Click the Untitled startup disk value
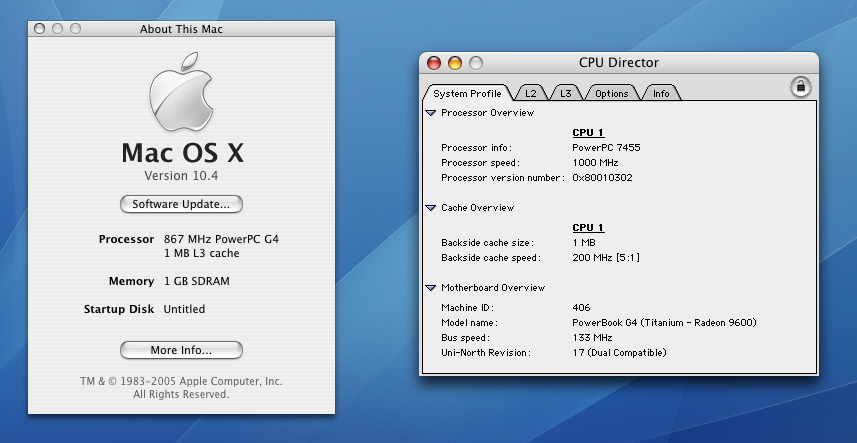The width and height of the screenshot is (857, 443). click(x=184, y=309)
